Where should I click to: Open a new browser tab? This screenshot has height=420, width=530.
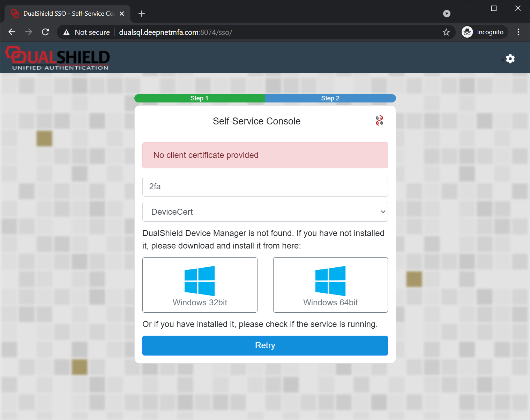(142, 14)
